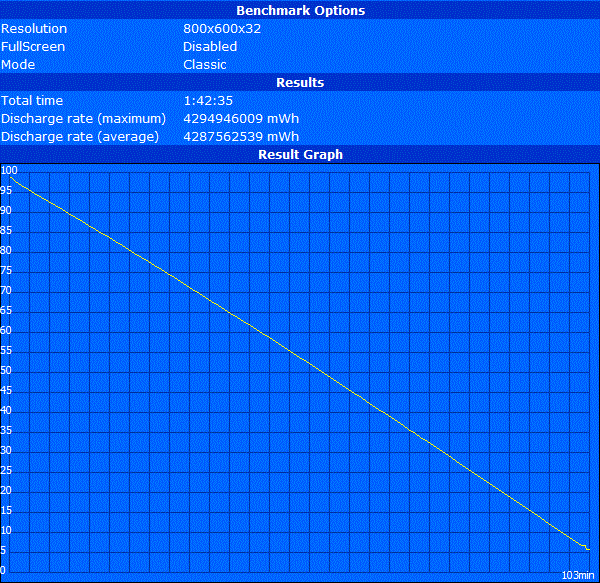Click the '50' y-axis label
This screenshot has width=600, height=583.
6,370
